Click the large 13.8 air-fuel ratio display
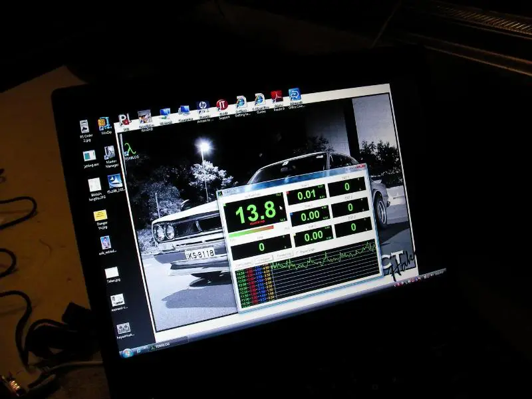The width and height of the screenshot is (532, 399). [x=255, y=212]
